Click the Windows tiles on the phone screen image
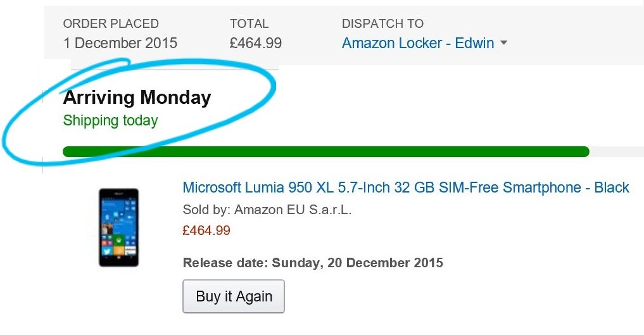Image resolution: width=644 pixels, height=335 pixels. coord(118,227)
